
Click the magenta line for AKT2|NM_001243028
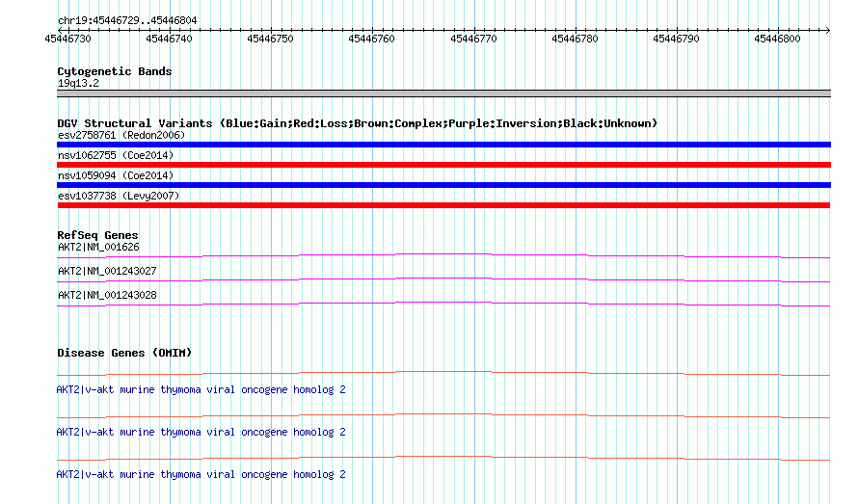coord(443,304)
